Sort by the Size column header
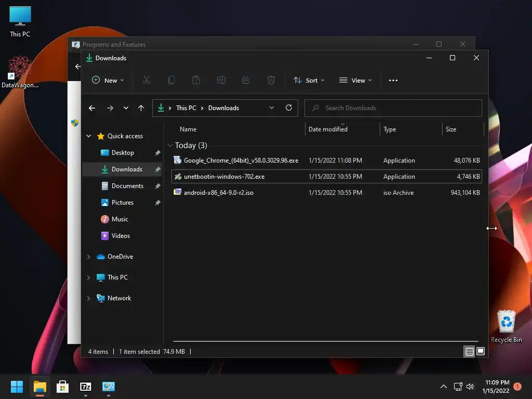Screen dimensions: 532x399 (x=451, y=129)
